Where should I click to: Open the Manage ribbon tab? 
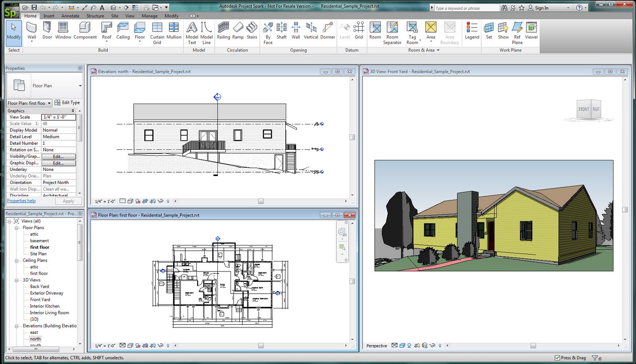149,16
